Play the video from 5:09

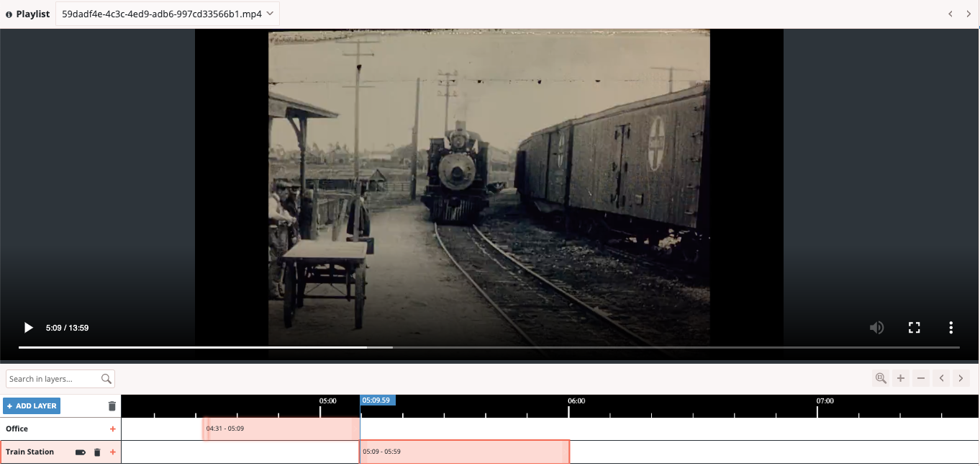point(28,328)
